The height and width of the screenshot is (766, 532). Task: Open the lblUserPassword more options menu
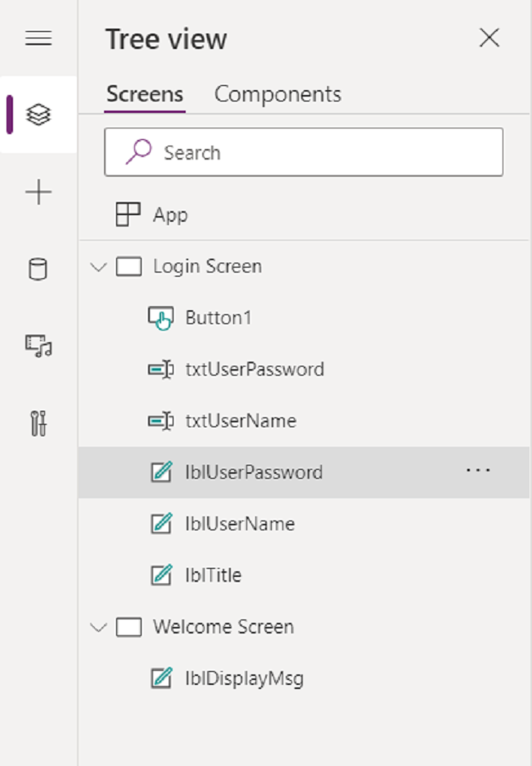pyautogui.click(x=477, y=471)
